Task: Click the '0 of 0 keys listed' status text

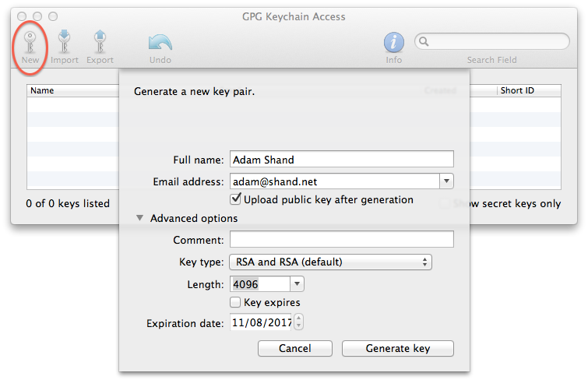Action: click(x=68, y=203)
